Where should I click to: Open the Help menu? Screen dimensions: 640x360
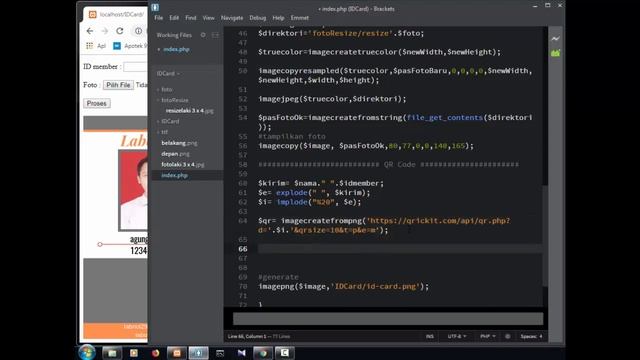[278, 18]
